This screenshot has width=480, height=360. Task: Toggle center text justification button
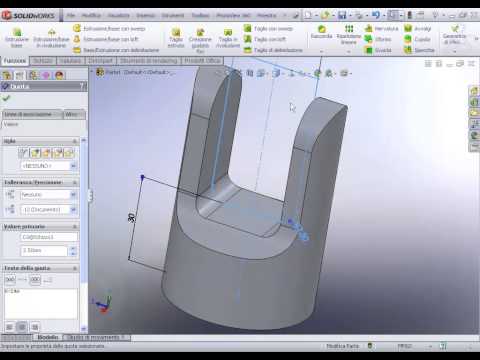pos(22,327)
